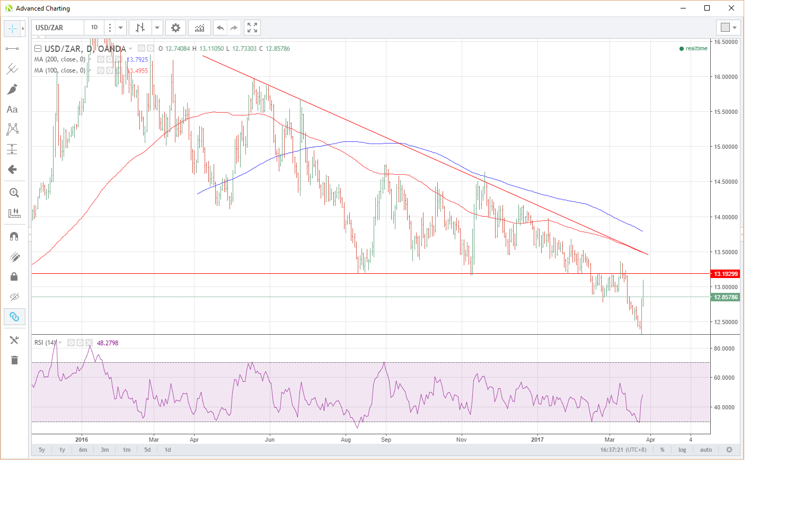
Task: Toggle fullscreen mode icon
Action: (252, 28)
